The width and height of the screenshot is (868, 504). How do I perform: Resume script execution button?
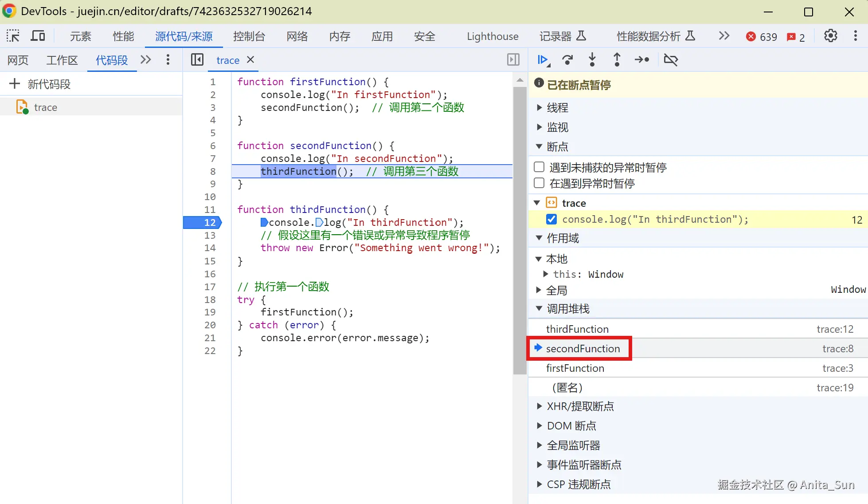543,59
